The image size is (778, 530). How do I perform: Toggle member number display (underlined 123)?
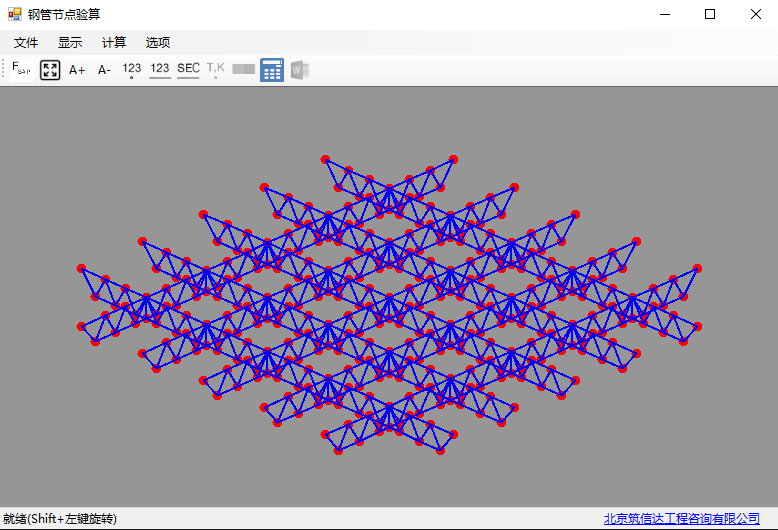point(160,70)
